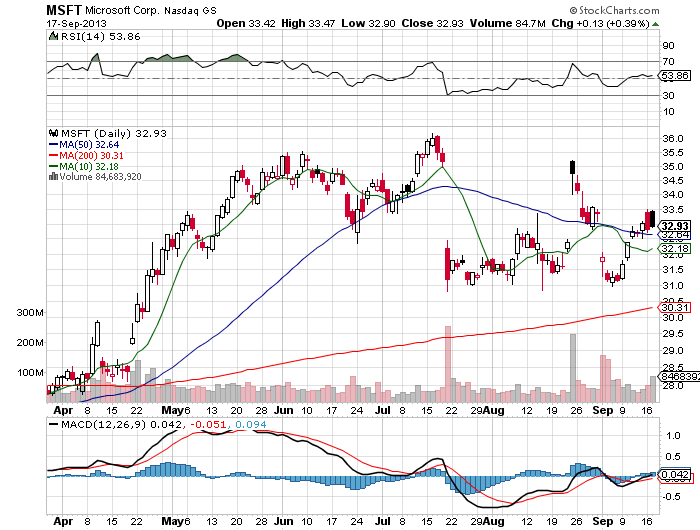Click the MSFT ticker title
Viewport: 700px width, 530px height.
[x=64, y=10]
